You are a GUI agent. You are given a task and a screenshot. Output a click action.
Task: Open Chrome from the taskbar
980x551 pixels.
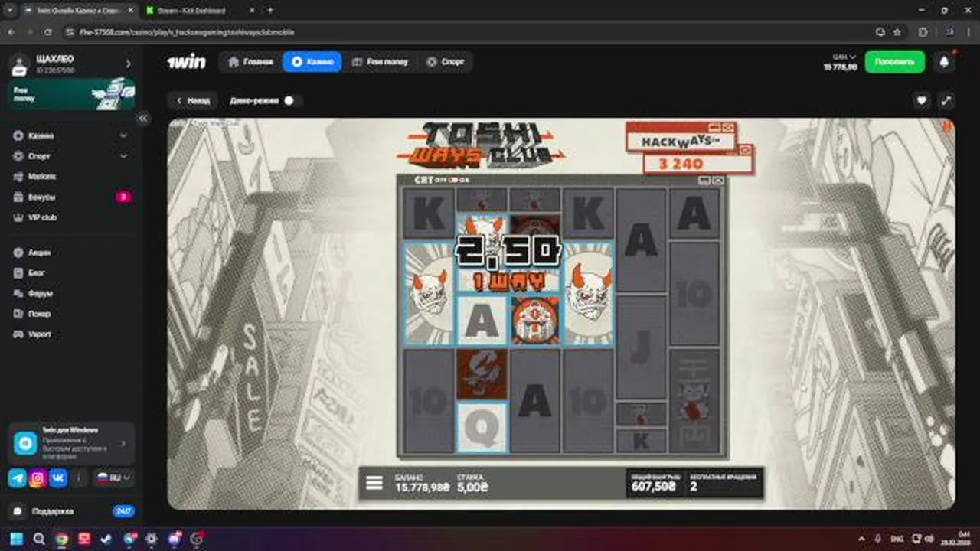pyautogui.click(x=61, y=539)
